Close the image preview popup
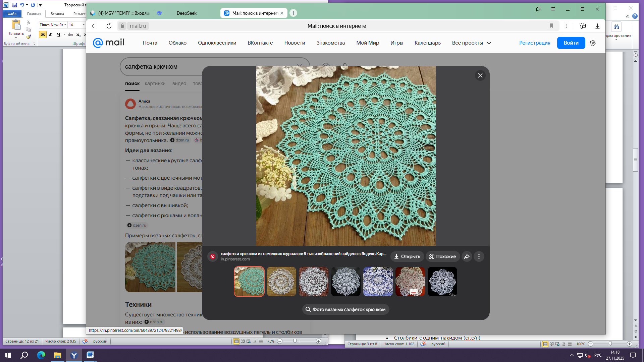The width and height of the screenshot is (644, 362). pyautogui.click(x=480, y=75)
